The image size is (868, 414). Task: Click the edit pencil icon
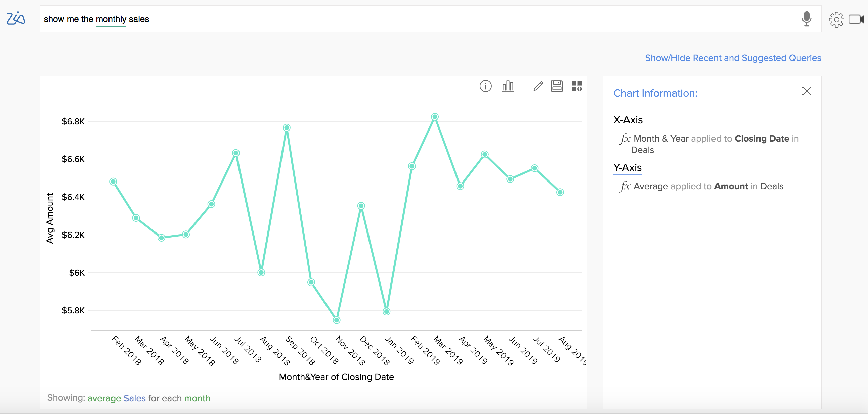point(538,86)
